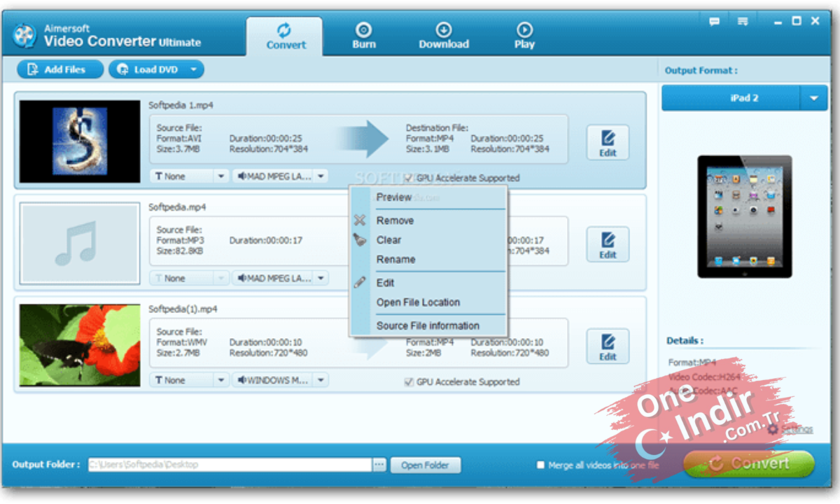The width and height of the screenshot is (840, 504).
Task: Expand the iPad 2 output format dropdown arrow
Action: pyautogui.click(x=813, y=98)
